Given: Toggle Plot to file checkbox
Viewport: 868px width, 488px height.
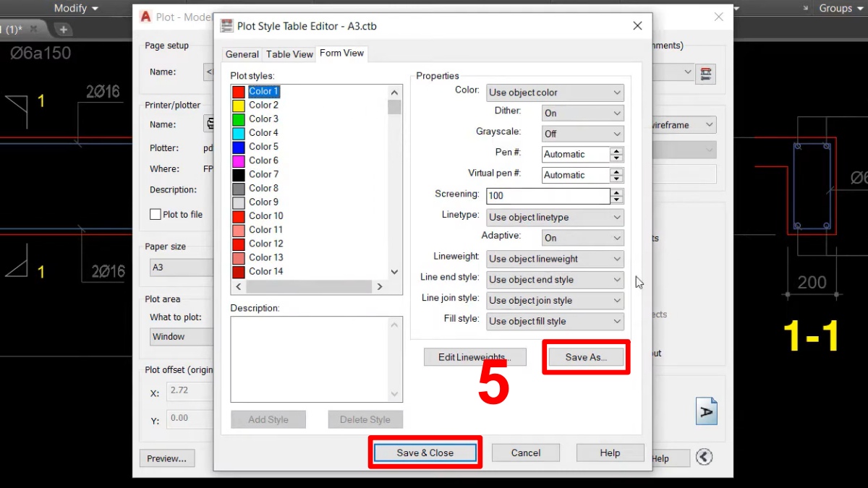Looking at the screenshot, I should [155, 215].
